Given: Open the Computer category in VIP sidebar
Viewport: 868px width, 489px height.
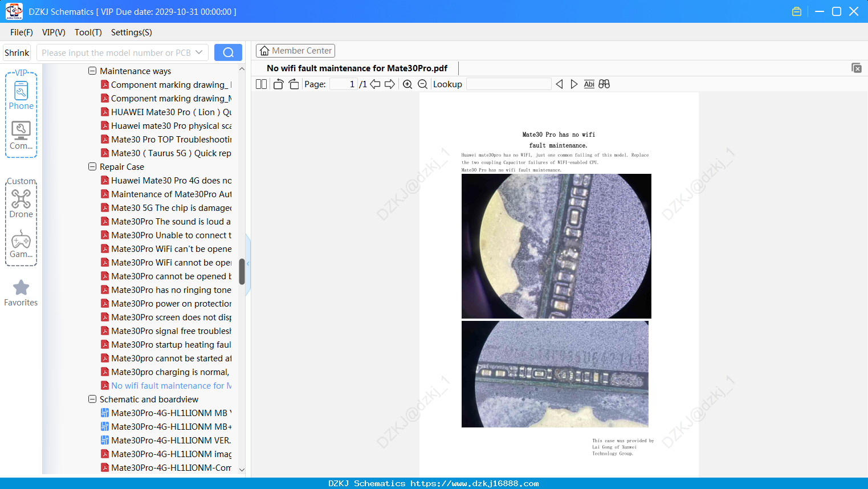Looking at the screenshot, I should pyautogui.click(x=21, y=136).
